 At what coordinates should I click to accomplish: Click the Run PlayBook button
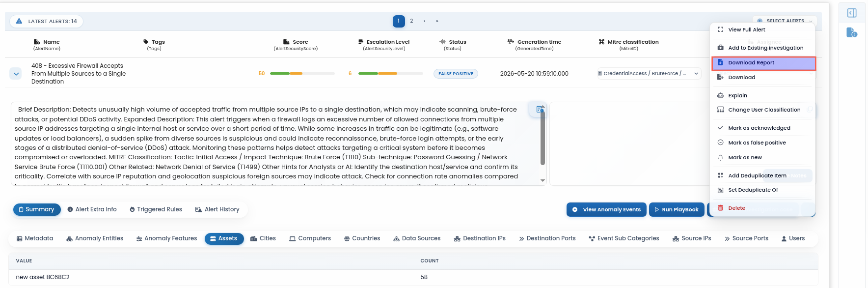(677, 209)
